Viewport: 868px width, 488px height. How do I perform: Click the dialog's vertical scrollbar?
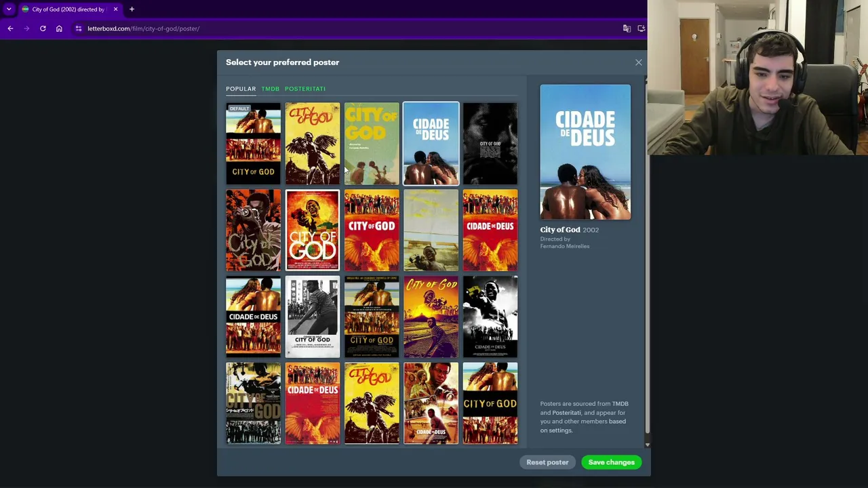coord(648,258)
